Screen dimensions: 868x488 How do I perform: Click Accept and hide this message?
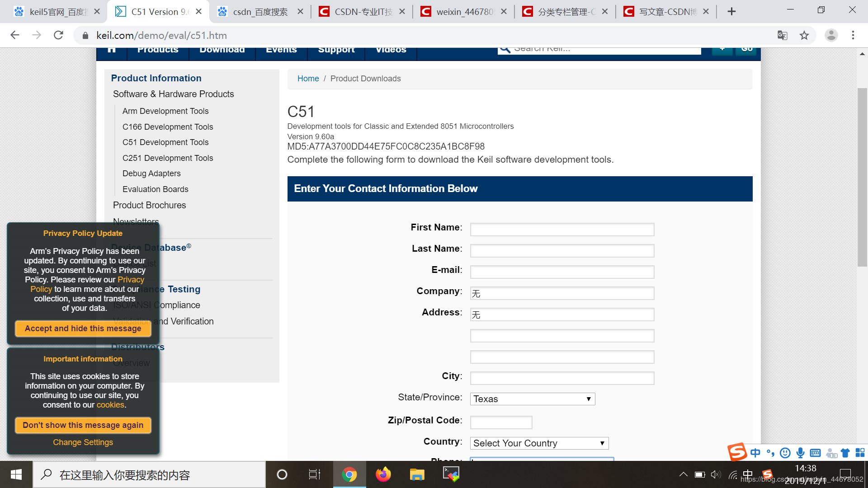click(83, 328)
